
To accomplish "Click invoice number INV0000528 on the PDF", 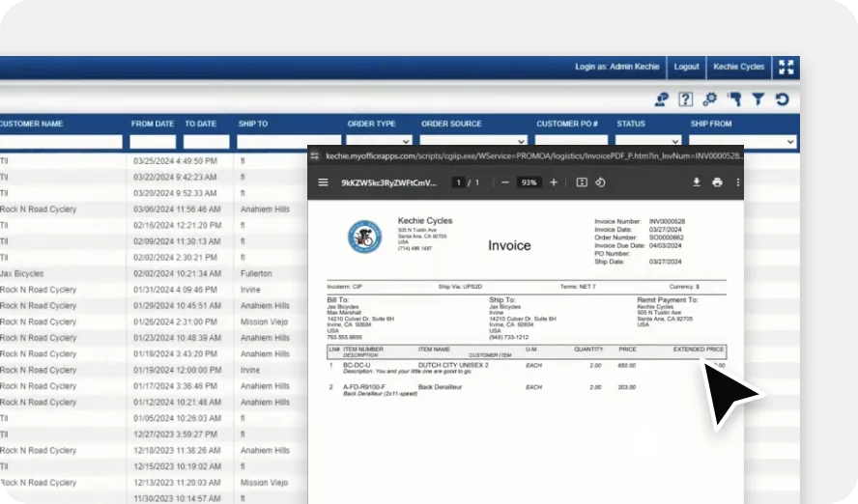I will pyautogui.click(x=667, y=221).
